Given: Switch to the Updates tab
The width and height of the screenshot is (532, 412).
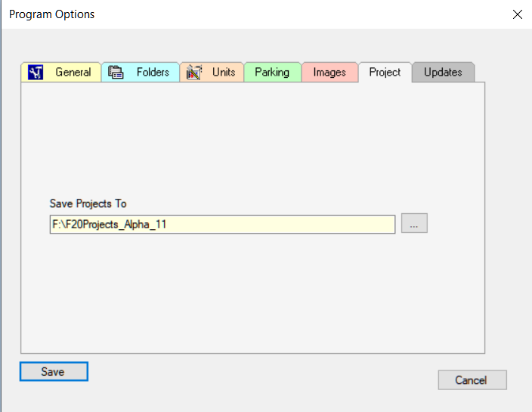Looking at the screenshot, I should (x=443, y=73).
